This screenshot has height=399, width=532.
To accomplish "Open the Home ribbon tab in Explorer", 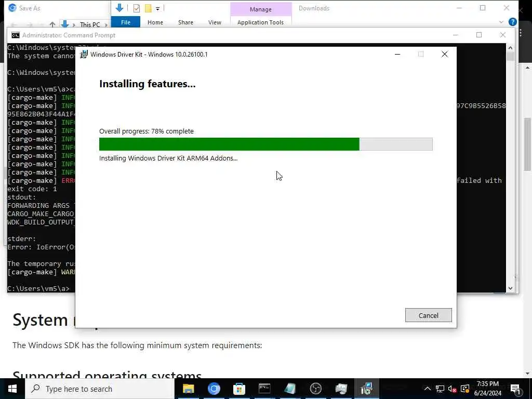I will (155, 22).
